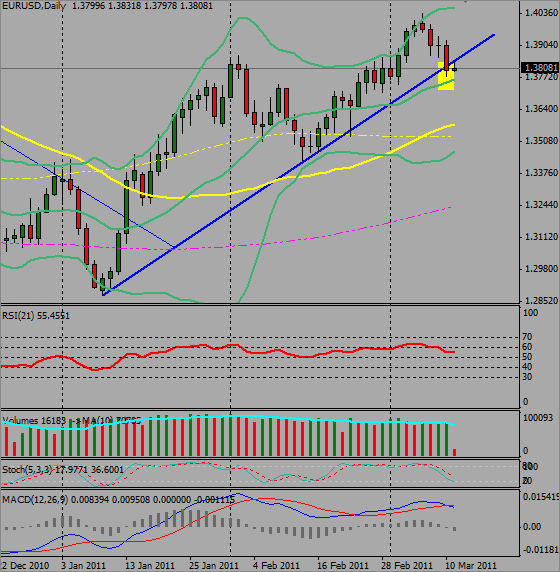
Task: Click the RSI 30 level label
Action: coord(527,377)
